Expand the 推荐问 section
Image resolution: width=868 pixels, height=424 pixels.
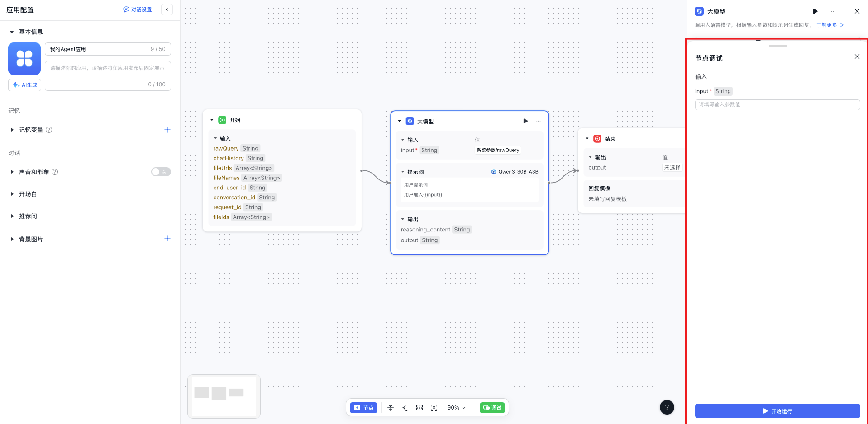click(x=12, y=216)
